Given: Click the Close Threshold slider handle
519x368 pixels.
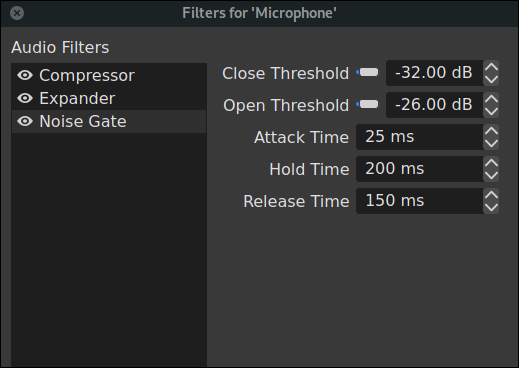Looking at the screenshot, I should pos(369,72).
